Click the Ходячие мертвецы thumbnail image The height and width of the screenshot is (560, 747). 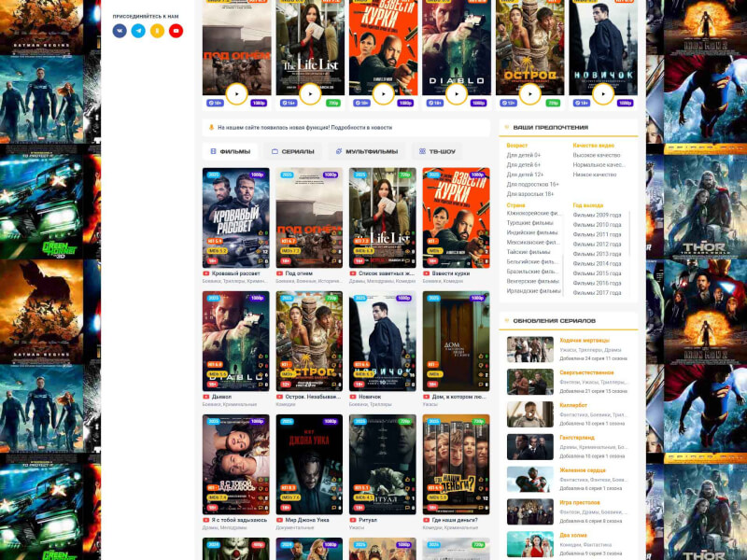[529, 349]
